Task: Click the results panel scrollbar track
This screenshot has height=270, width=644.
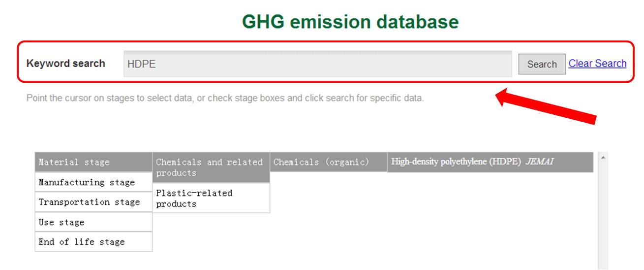Action: pyautogui.click(x=603, y=217)
